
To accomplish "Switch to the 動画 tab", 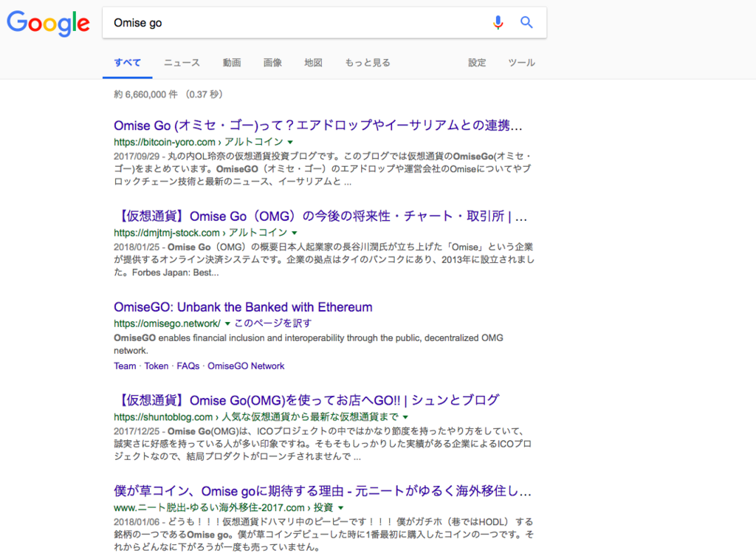I will pos(232,63).
